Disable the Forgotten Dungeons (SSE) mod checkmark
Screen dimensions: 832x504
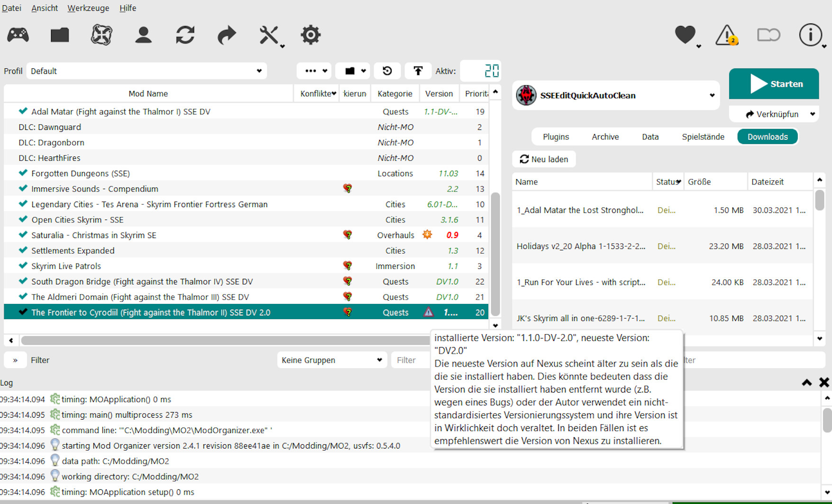coord(23,173)
